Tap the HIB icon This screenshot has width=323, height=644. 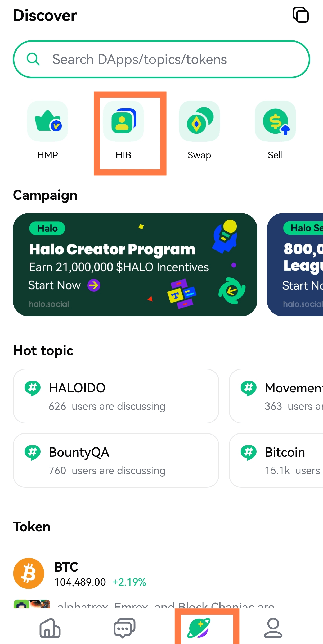point(124,121)
